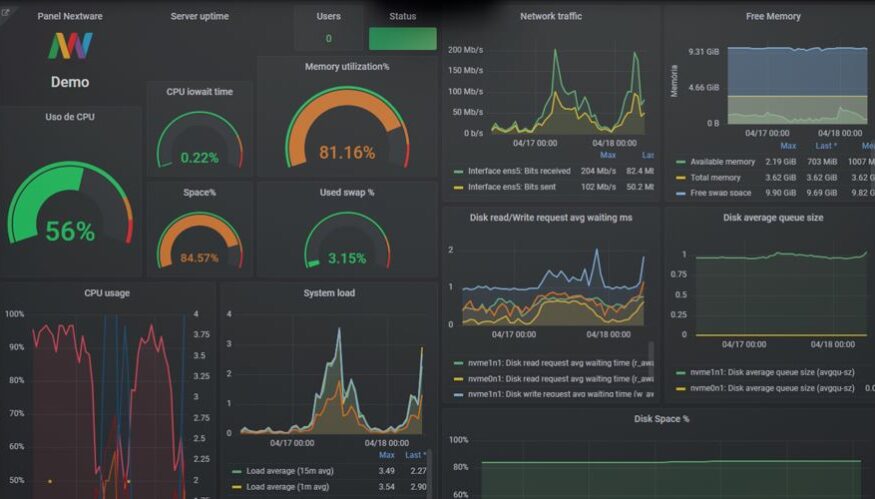Open the CPU usage panel title menu
The image size is (875, 499).
tap(107, 293)
